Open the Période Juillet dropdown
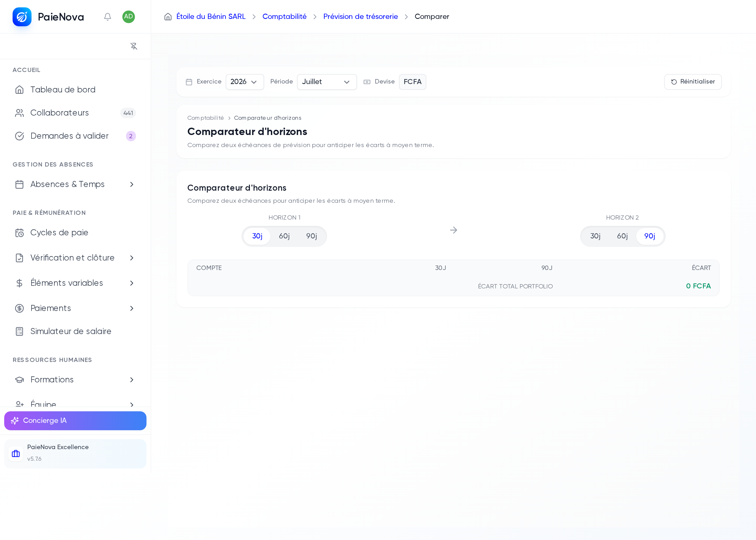The width and height of the screenshot is (756, 540). pos(327,82)
